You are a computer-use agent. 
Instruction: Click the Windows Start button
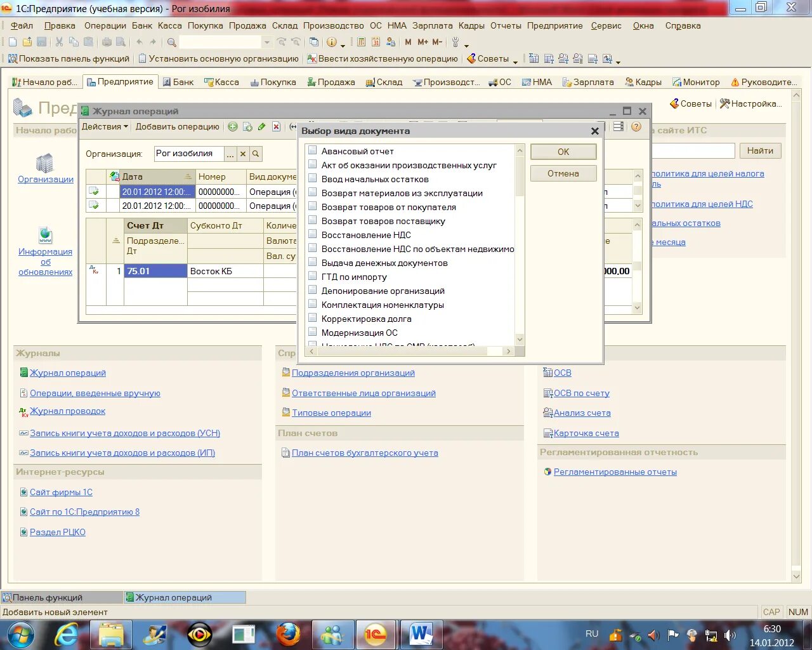click(20, 634)
